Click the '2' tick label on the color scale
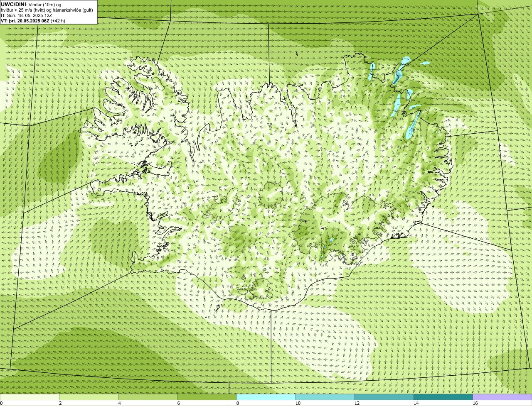Screen dimensions: 532x406 (60, 403)
